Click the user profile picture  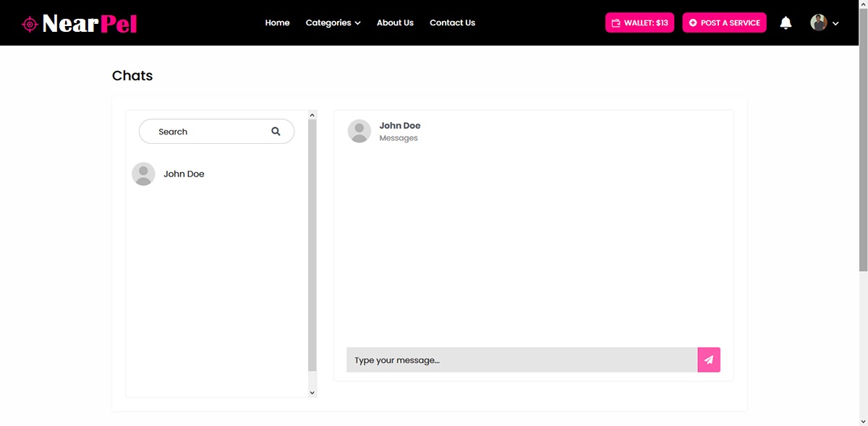pyautogui.click(x=818, y=23)
